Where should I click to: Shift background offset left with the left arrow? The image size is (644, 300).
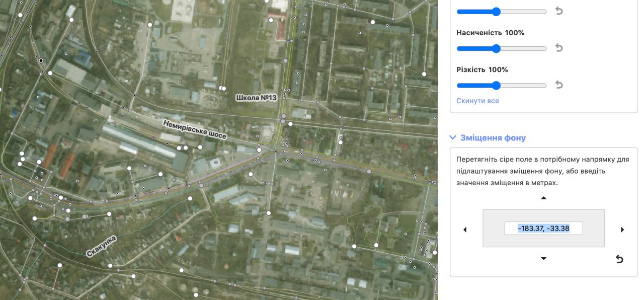465,230
